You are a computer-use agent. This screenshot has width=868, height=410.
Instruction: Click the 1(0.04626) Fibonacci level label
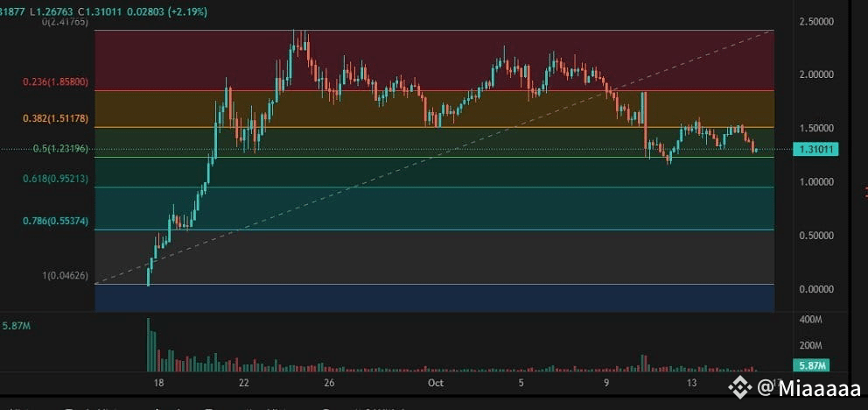pos(65,275)
